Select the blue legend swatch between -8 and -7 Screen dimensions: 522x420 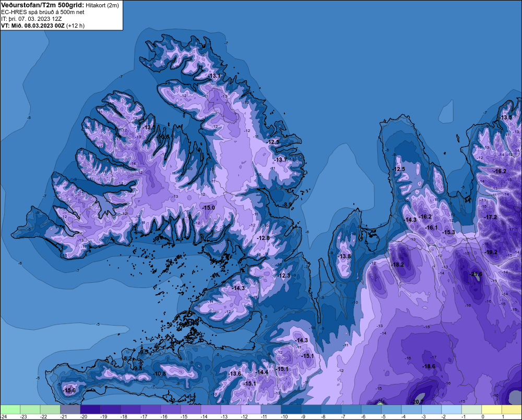click(x=331, y=410)
